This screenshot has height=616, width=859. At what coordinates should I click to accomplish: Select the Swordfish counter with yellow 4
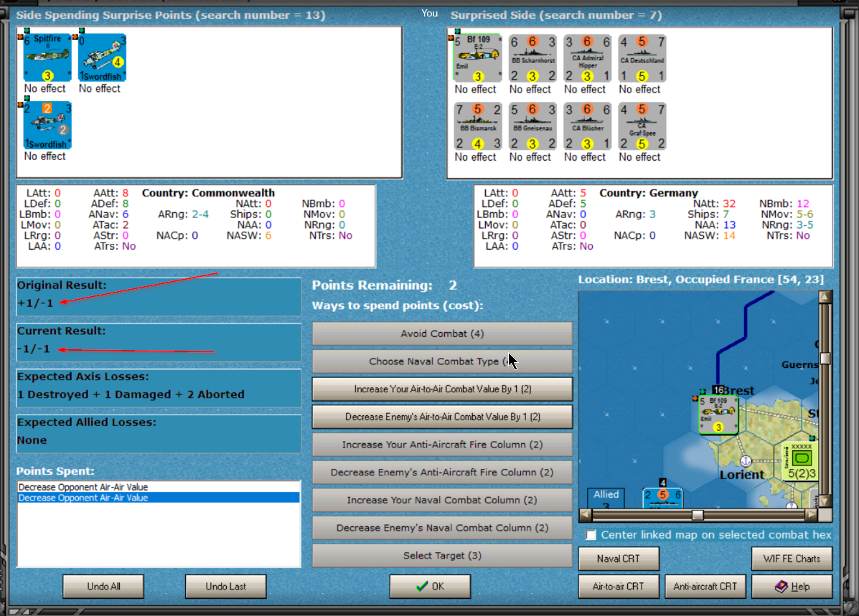(x=102, y=57)
